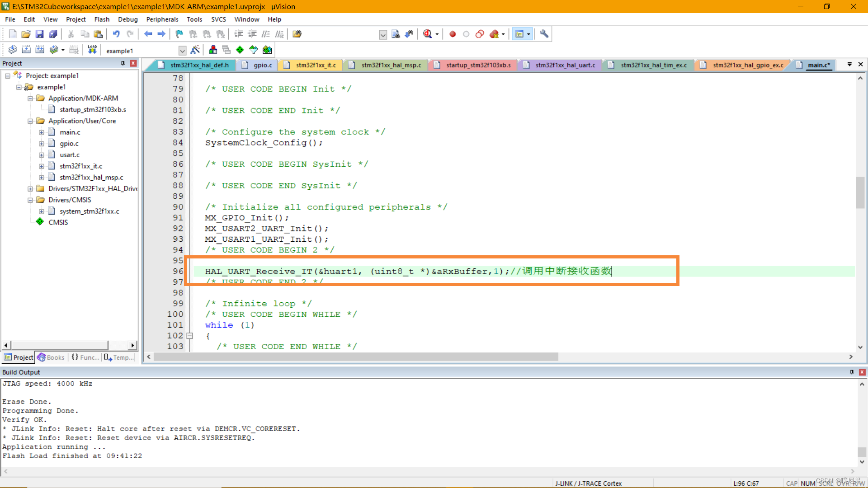Kill all breakpoints in program
This screenshot has height=488, width=868.
tap(493, 34)
